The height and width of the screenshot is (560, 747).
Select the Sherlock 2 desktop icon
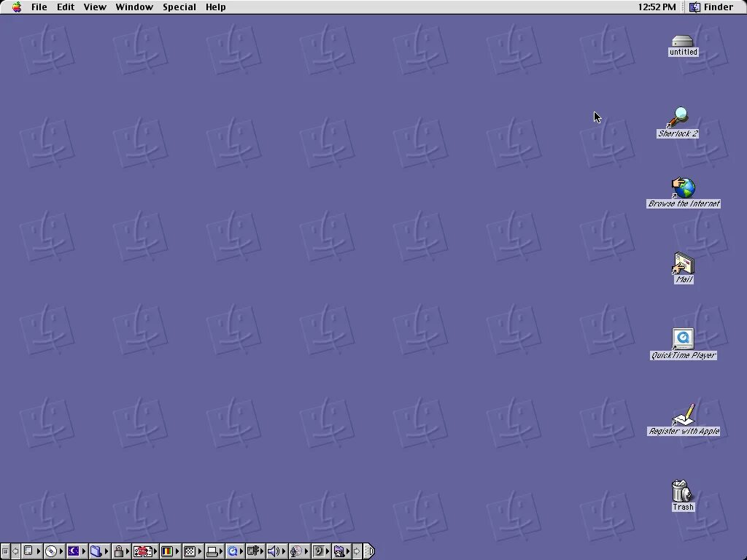[x=678, y=122]
